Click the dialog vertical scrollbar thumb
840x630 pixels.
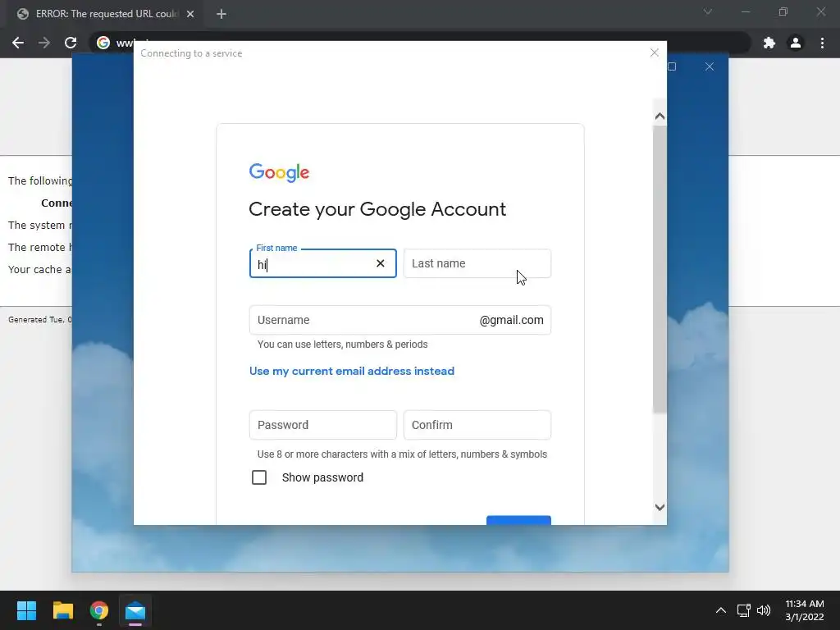(x=660, y=269)
